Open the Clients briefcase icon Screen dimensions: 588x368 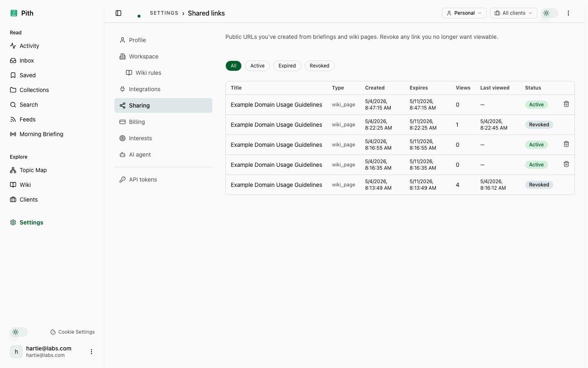click(x=13, y=200)
